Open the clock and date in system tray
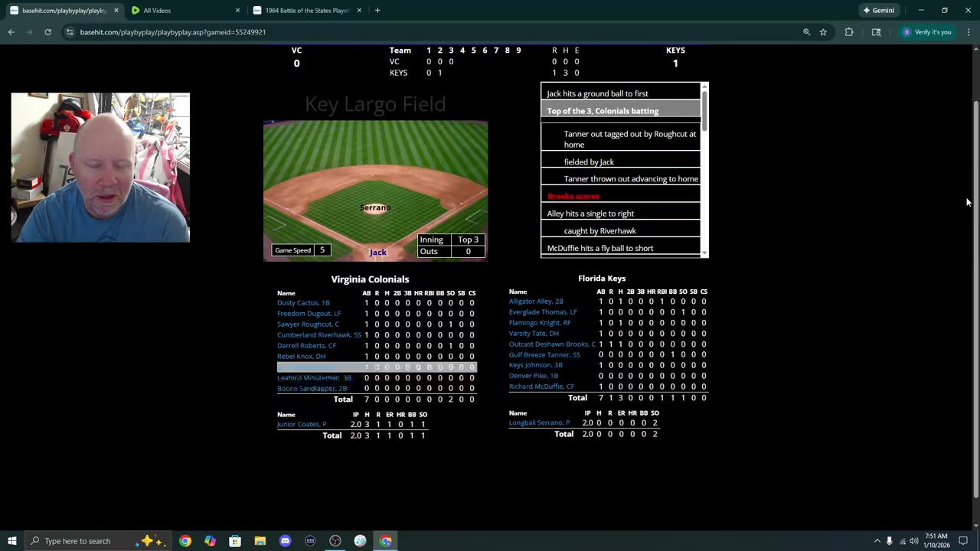This screenshot has height=551, width=980. click(x=938, y=541)
